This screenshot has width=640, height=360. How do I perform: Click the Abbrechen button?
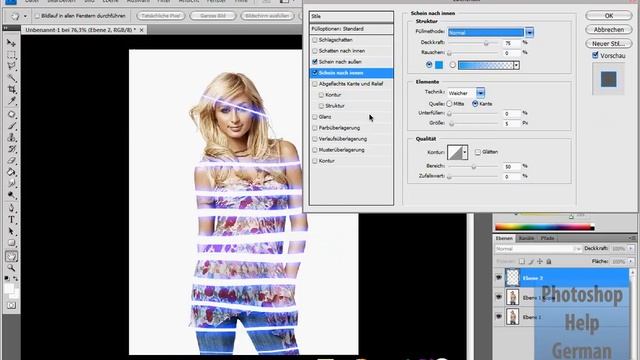click(x=609, y=30)
